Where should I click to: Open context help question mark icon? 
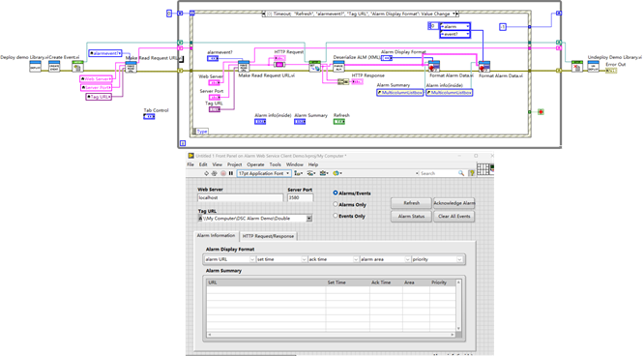click(472, 173)
